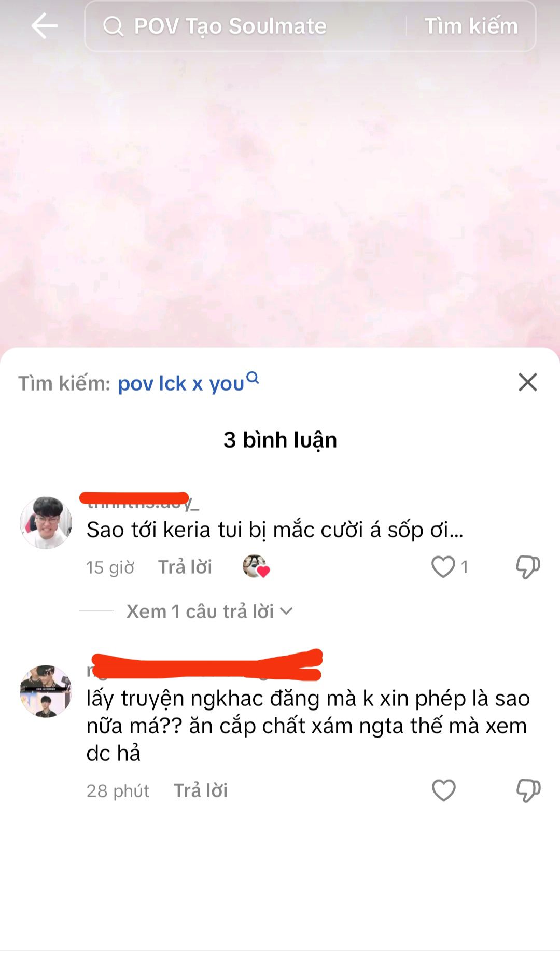Like the 'lấy truyện ngkhac' comment

tap(443, 790)
